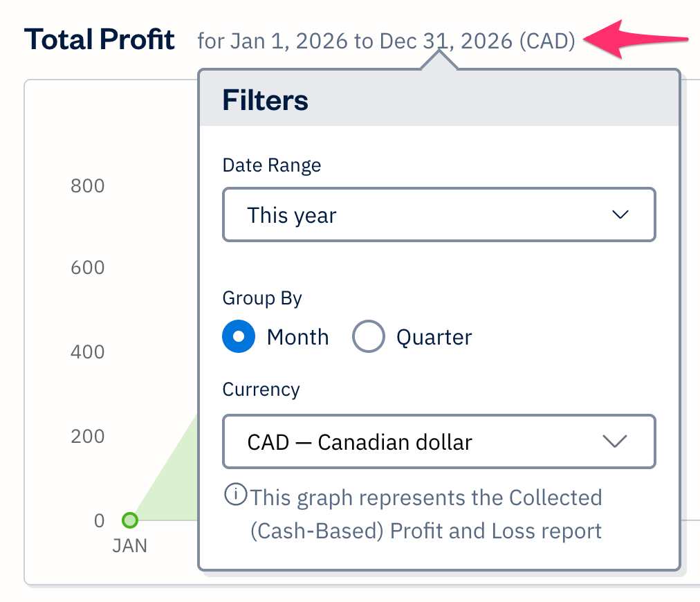Click the chevron on the Date Range dropdown

coord(620,215)
